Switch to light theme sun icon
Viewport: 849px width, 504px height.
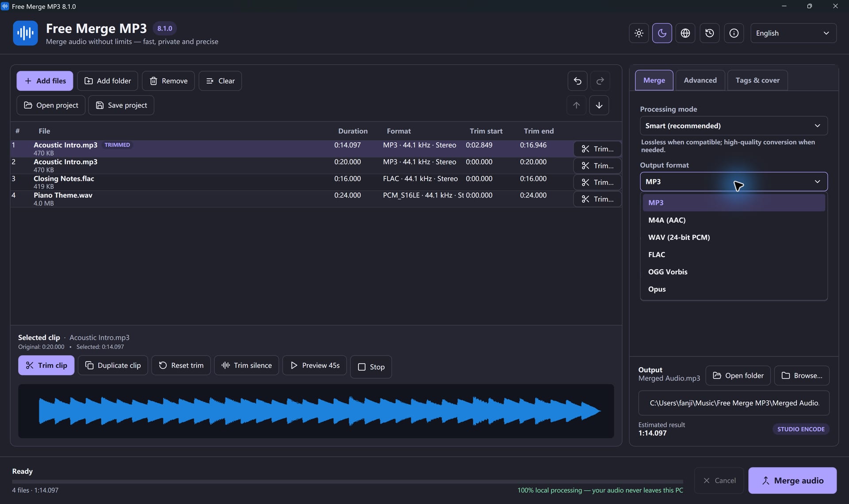(x=639, y=33)
